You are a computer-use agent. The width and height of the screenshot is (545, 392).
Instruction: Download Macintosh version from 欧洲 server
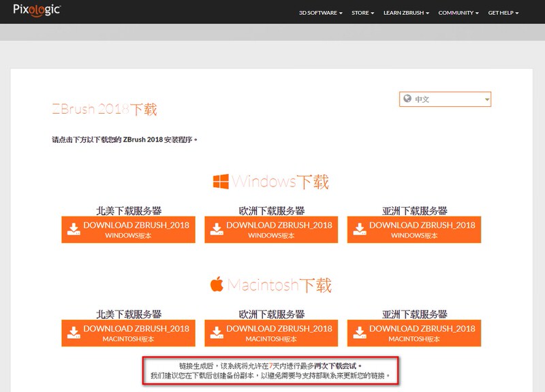271,333
